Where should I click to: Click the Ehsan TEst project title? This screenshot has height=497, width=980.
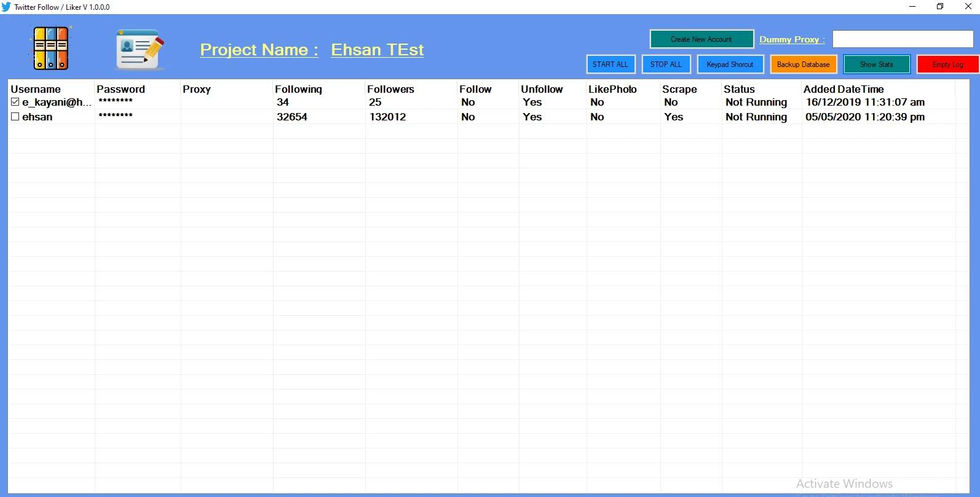pos(377,50)
